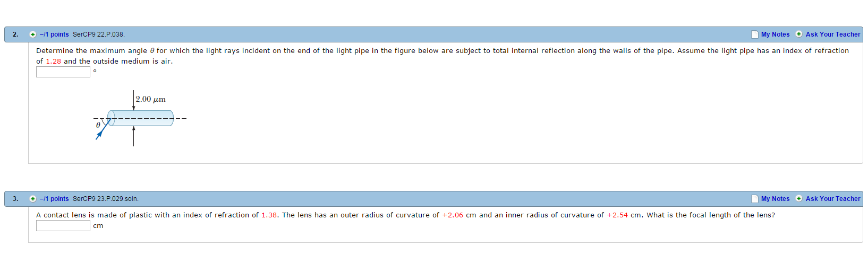
Task: Click the red refraction index value 1.28
Action: tap(53, 62)
